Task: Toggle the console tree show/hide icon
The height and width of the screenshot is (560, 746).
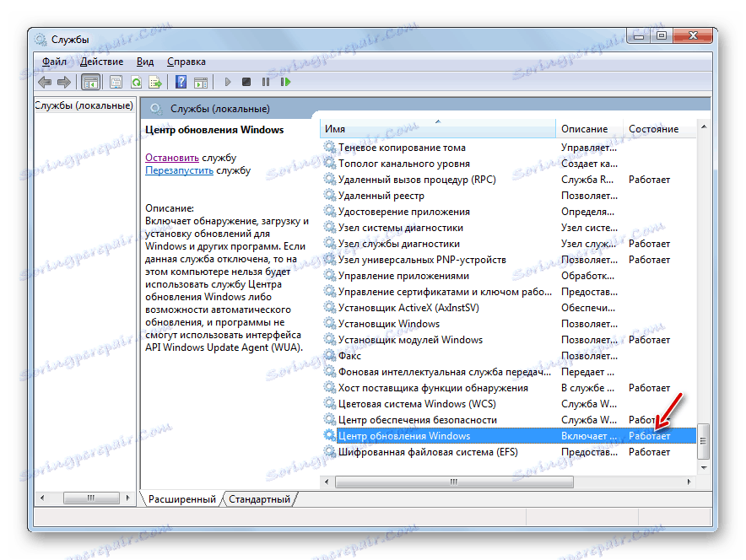Action: click(x=90, y=83)
